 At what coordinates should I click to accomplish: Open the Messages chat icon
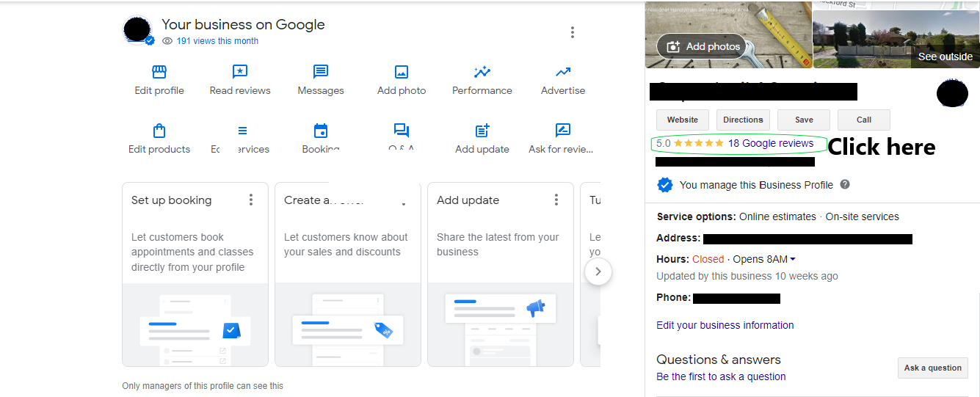point(321,72)
